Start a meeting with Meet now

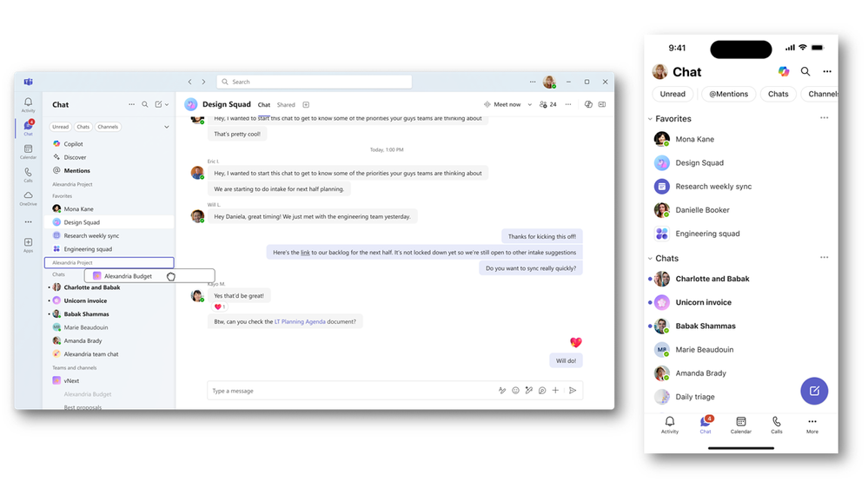tap(502, 104)
